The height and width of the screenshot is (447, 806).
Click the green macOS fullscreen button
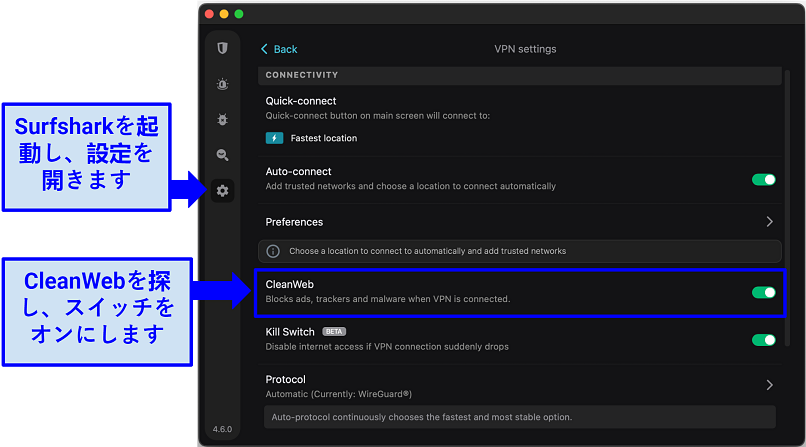239,14
